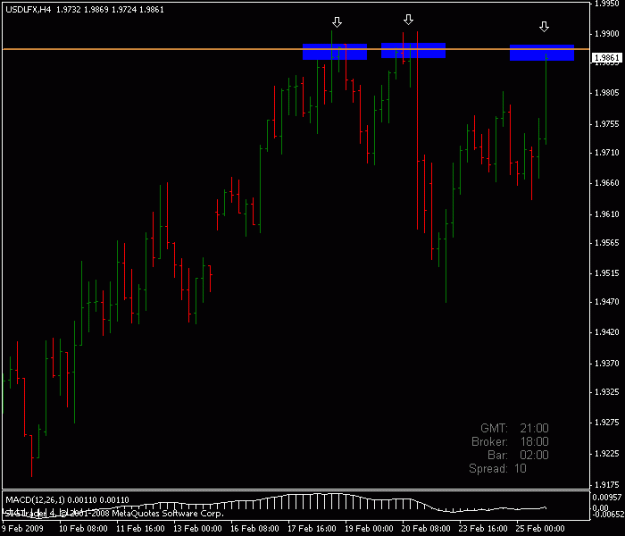Screen dimensions: 625x536
Task: Select the blue rectangle above 25 Feb 00:00
Action: pos(542,53)
